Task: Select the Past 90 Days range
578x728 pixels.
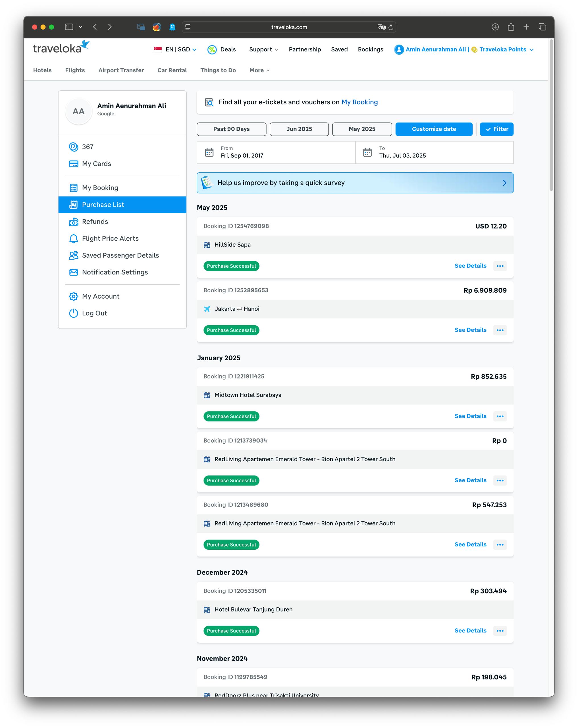Action: click(231, 129)
